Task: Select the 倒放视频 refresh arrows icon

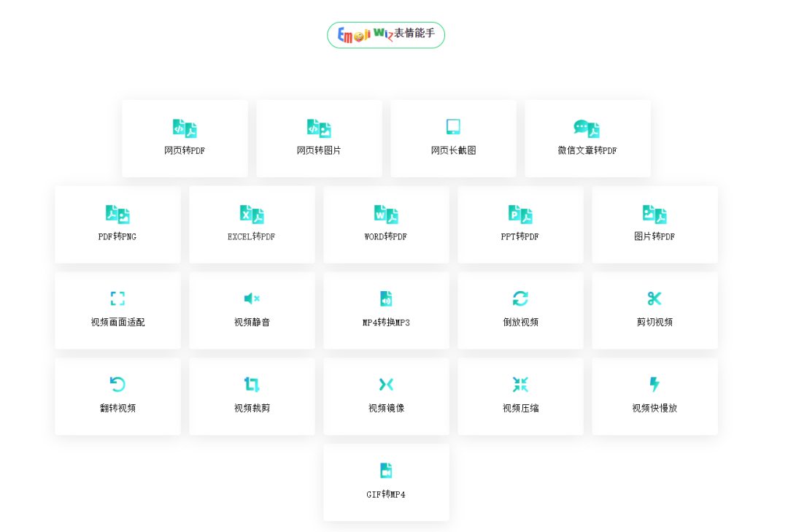Action: coord(520,298)
